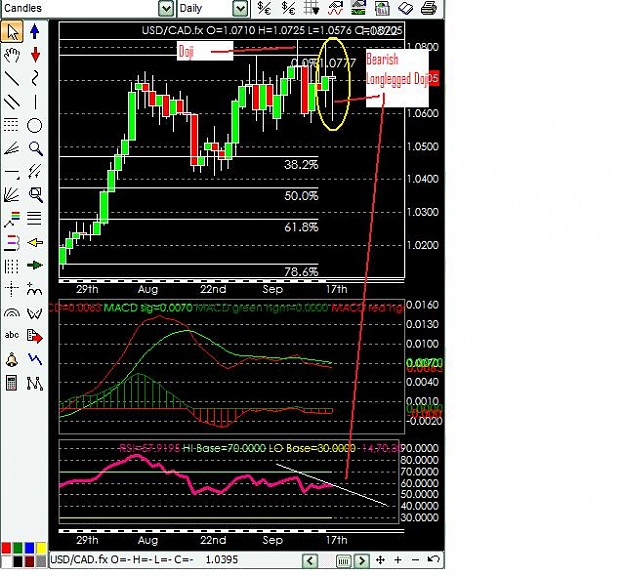Viewport: 625px width, 576px height.
Task: Pick the gray color swatch
Action: tap(41, 561)
